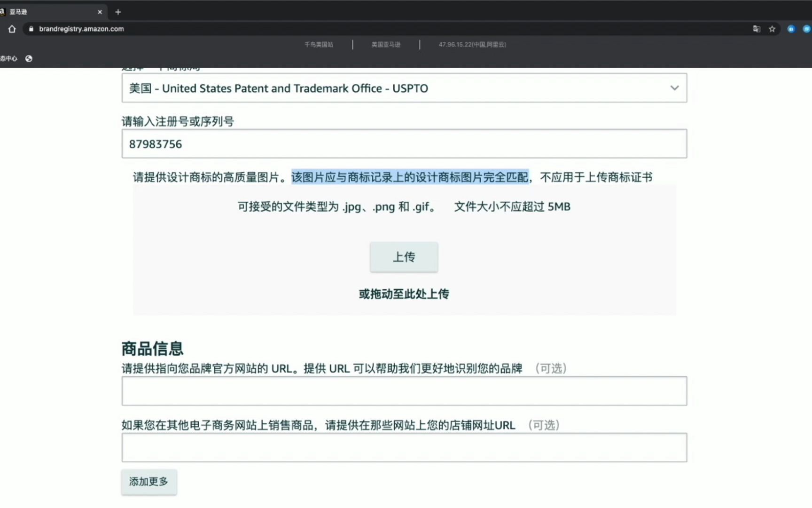Image resolution: width=812 pixels, height=508 pixels.
Task: Click the trademark office dropdown chevron
Action: 674,88
